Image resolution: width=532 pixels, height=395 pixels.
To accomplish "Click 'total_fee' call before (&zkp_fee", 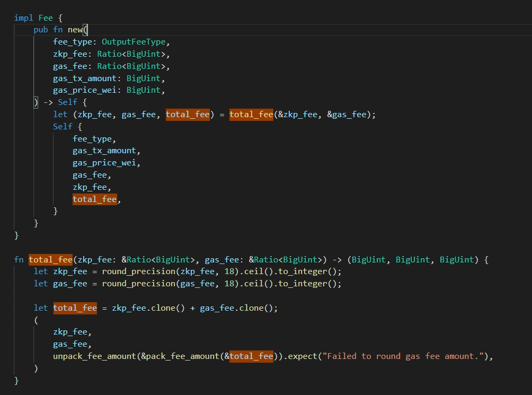I will (251, 115).
